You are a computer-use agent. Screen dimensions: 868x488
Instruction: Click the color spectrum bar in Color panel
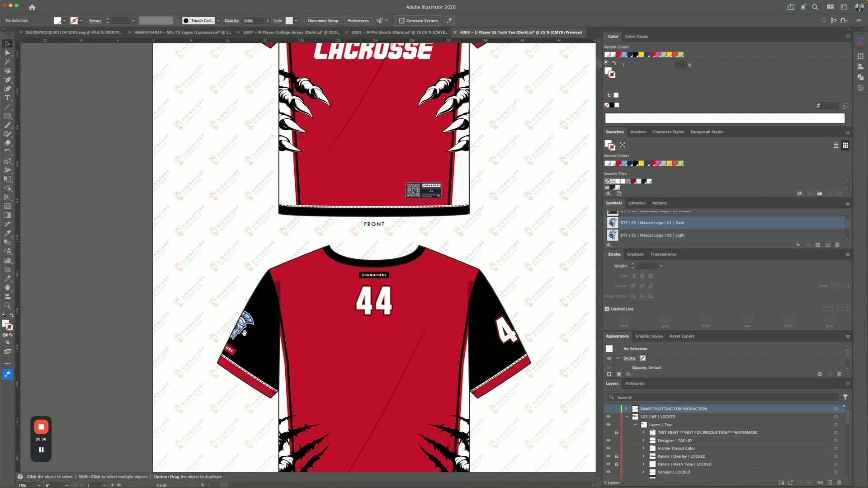[725, 118]
